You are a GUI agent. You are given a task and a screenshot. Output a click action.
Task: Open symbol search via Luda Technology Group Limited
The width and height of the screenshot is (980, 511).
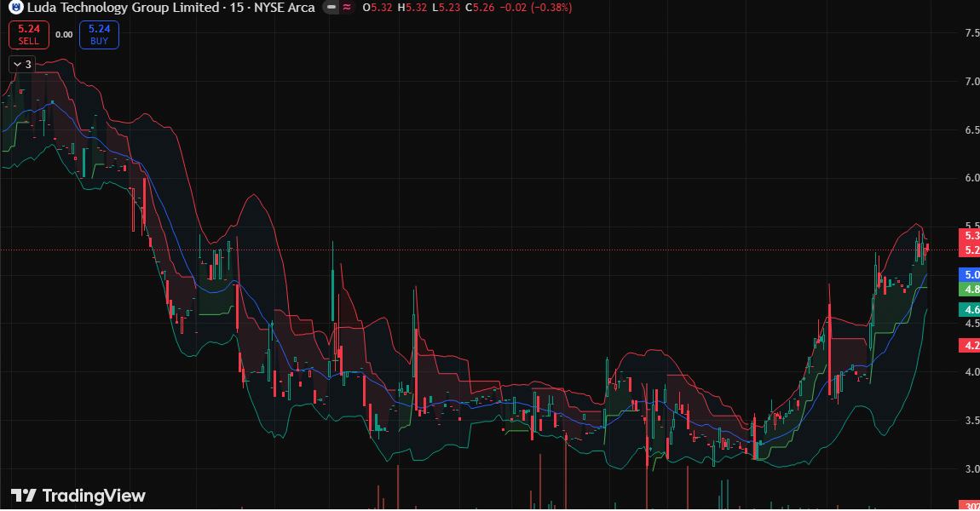(123, 8)
